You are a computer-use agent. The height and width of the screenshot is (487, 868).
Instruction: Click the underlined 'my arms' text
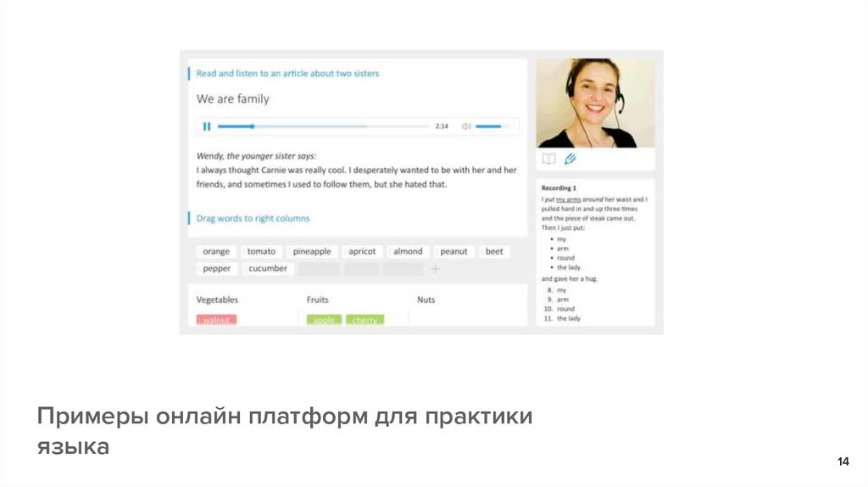pyautogui.click(x=568, y=199)
